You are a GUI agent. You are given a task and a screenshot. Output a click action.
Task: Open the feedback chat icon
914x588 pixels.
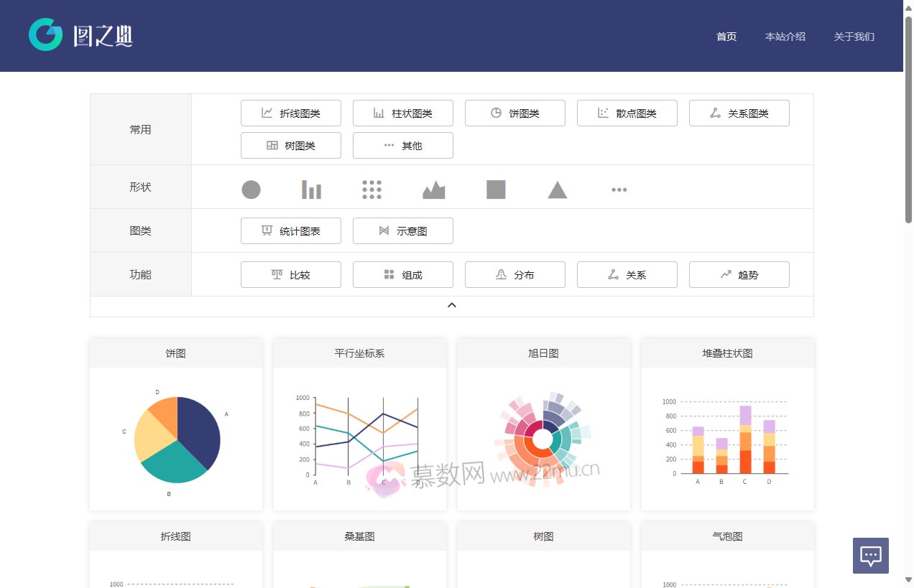pos(870,555)
